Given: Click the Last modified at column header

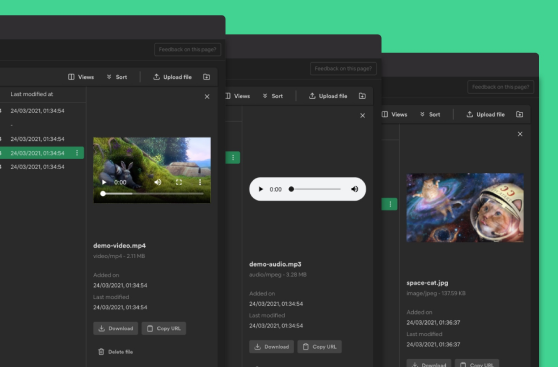Looking at the screenshot, I should [32, 94].
